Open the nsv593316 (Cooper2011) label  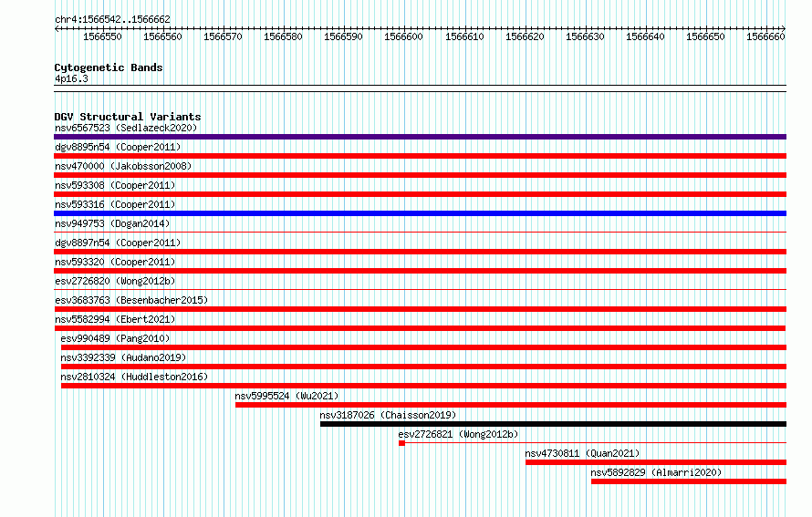coord(115,204)
